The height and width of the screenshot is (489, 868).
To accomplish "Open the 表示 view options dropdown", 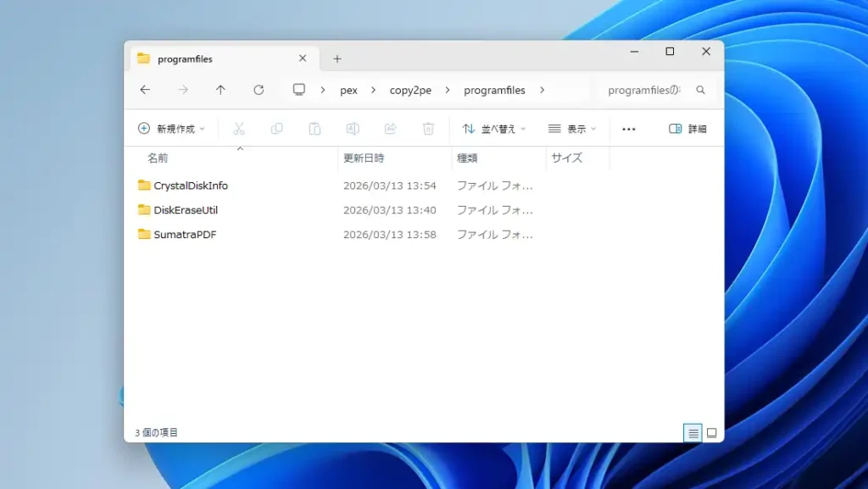I will 572,128.
